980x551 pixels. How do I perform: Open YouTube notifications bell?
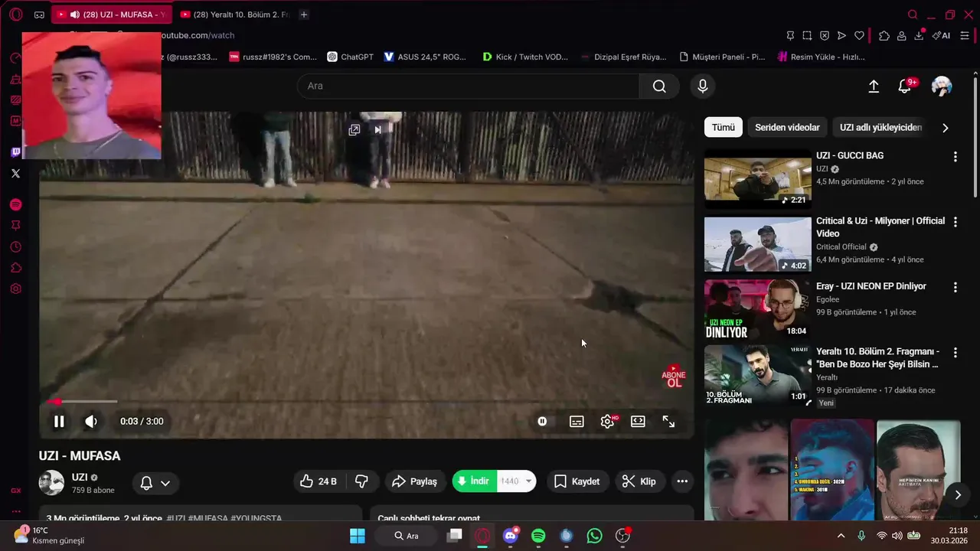click(x=905, y=86)
